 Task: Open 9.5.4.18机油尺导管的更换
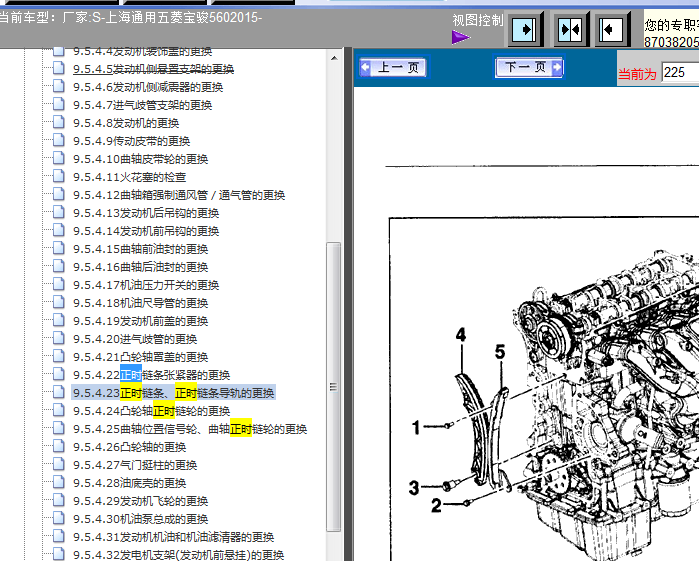[x=140, y=303]
